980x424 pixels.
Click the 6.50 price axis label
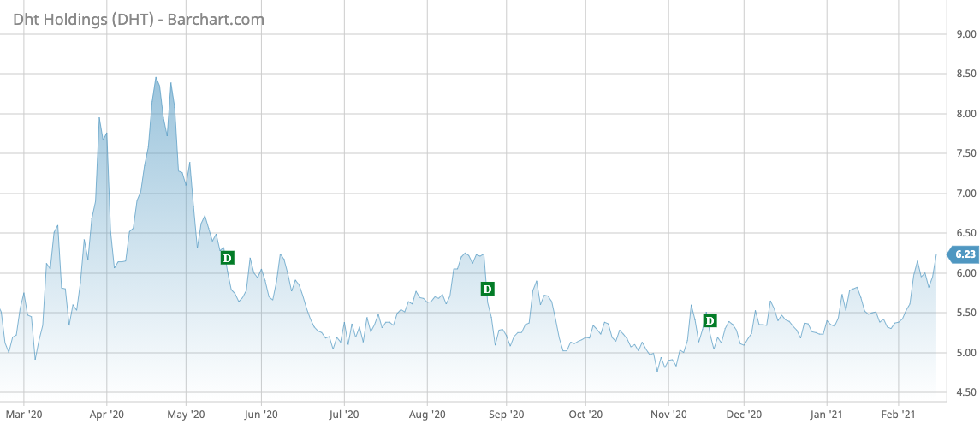(965, 233)
